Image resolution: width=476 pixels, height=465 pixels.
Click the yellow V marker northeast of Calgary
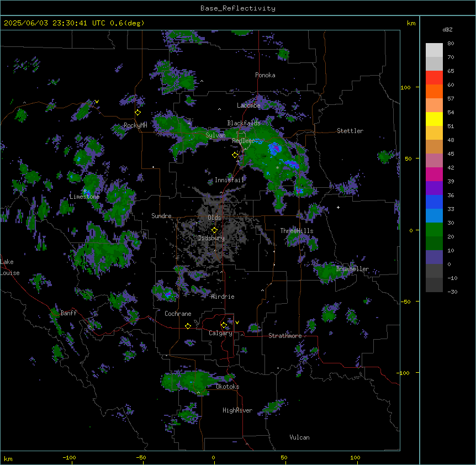coord(237,323)
